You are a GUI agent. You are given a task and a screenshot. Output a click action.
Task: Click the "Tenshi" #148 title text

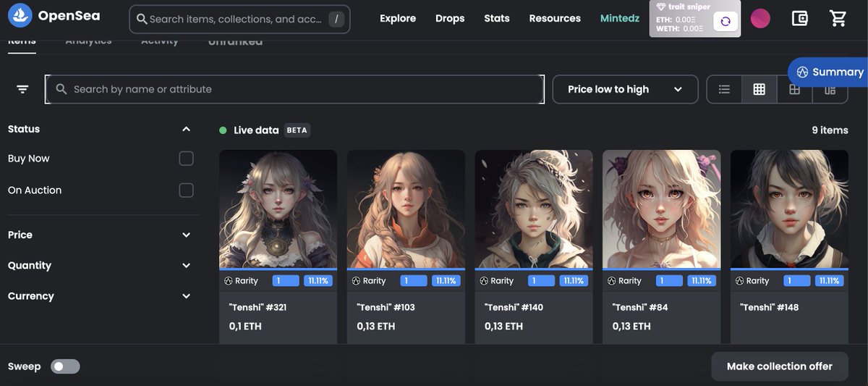769,307
